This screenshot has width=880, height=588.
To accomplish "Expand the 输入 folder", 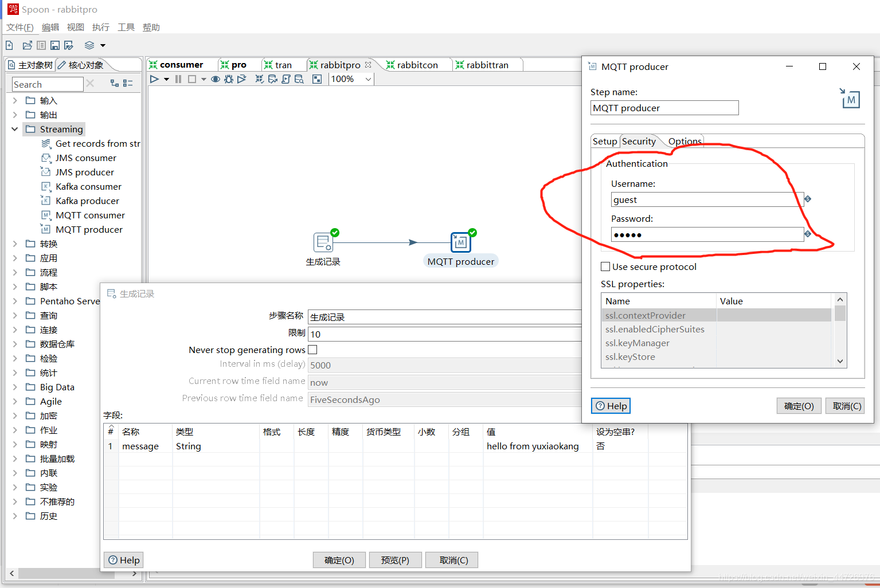I will (x=15, y=100).
